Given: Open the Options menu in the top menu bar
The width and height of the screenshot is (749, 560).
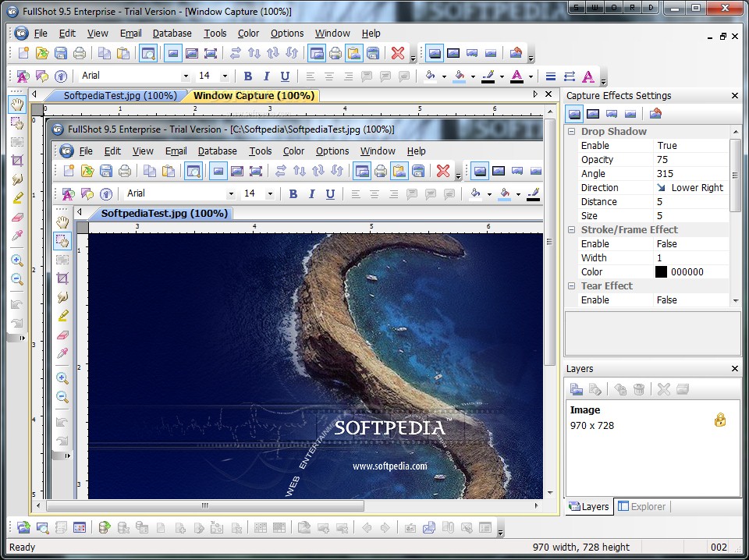Looking at the screenshot, I should tap(287, 34).
